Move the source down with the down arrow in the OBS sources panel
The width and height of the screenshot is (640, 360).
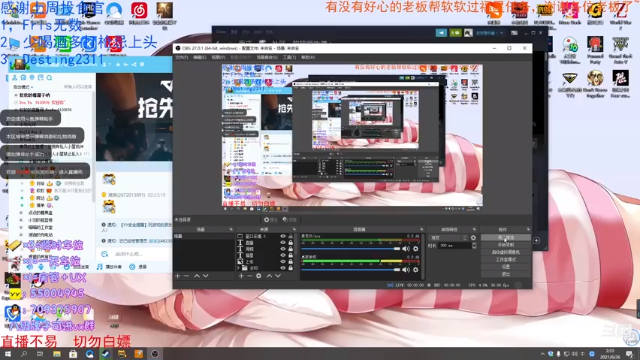(x=278, y=276)
